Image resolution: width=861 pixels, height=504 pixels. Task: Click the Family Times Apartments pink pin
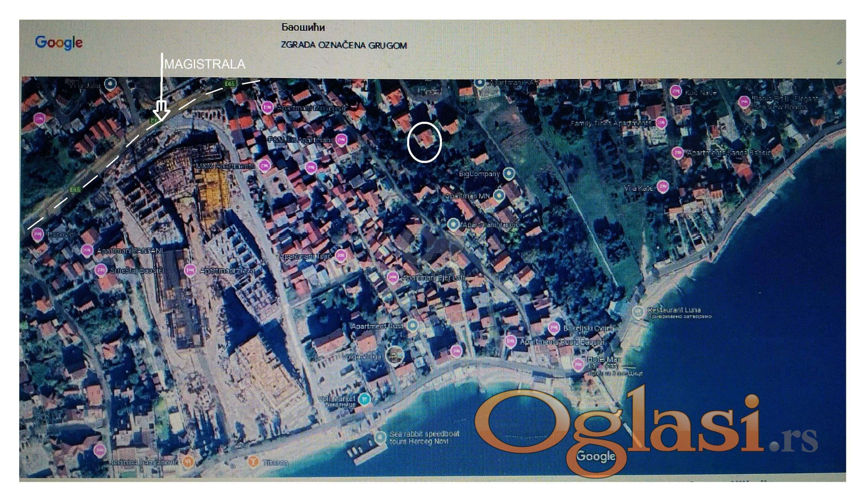click(x=662, y=122)
